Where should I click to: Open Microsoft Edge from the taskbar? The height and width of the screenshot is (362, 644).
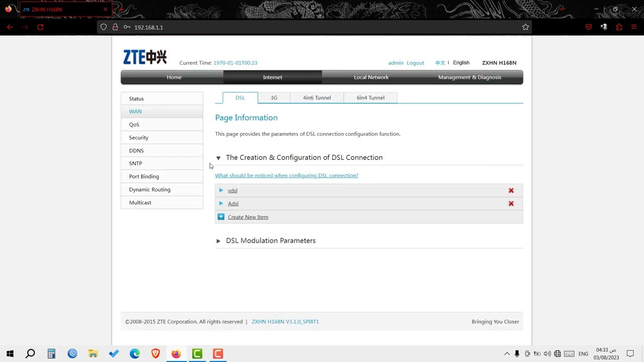tap(135, 354)
